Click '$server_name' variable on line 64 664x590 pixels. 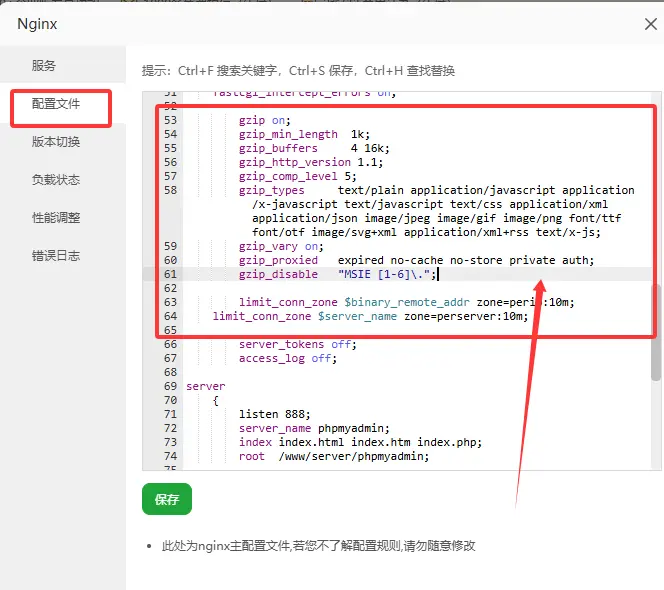click(357, 316)
